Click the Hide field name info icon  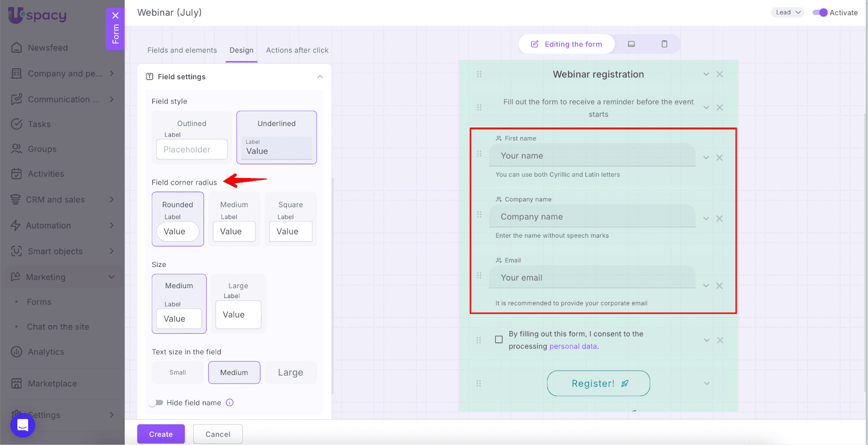tap(229, 403)
